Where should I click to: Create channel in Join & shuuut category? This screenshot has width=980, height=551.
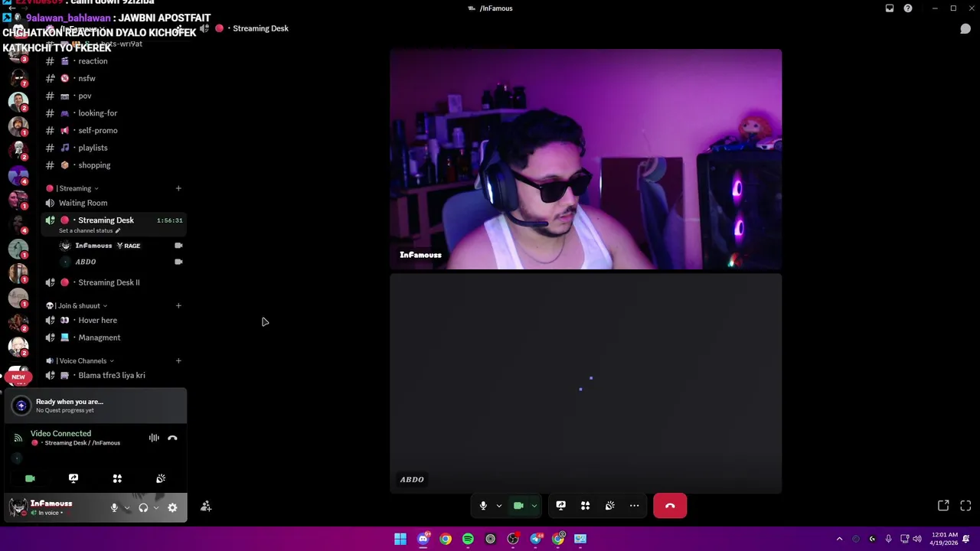(178, 305)
